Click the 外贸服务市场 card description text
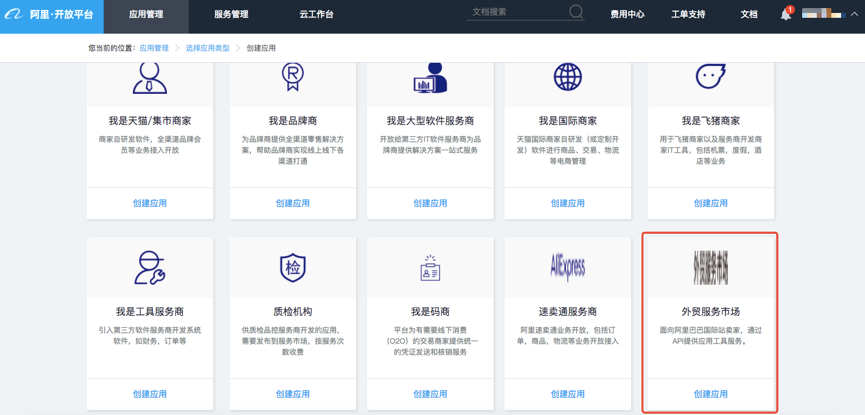Viewport: 865px width, 415px height. [711, 336]
